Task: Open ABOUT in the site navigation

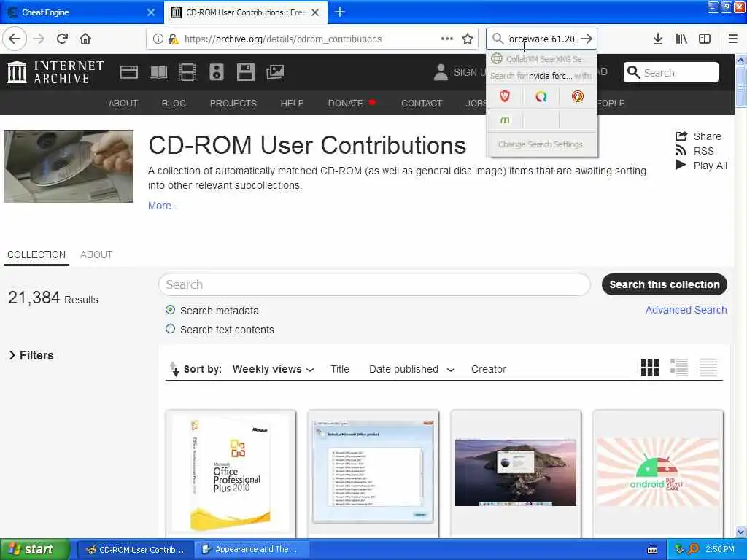Action: (123, 104)
